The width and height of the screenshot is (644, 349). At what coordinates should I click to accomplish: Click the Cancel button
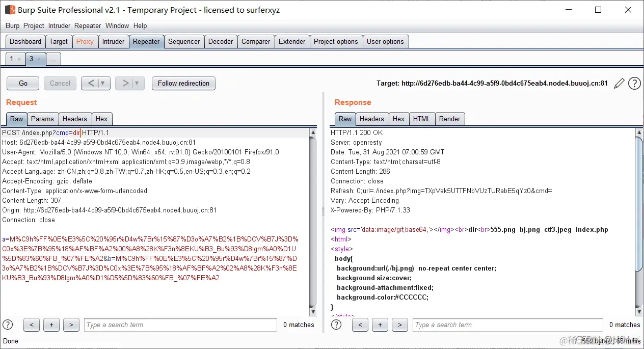coord(60,83)
